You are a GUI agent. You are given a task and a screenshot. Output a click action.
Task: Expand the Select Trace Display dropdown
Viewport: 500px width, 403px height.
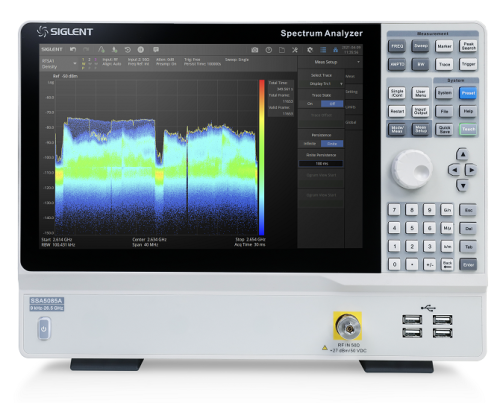pos(321,84)
